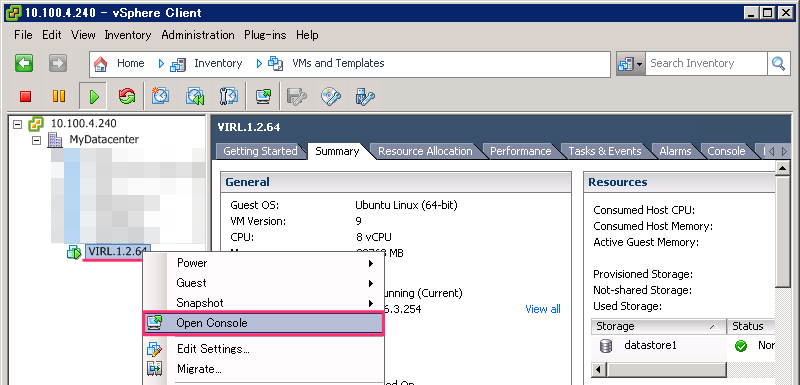800x385 pixels.
Task: Click the datastore1 storage icon
Action: [x=606, y=346]
